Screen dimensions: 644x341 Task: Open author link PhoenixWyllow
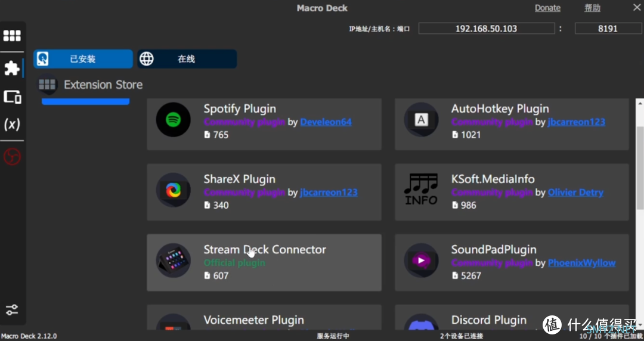pyautogui.click(x=581, y=263)
